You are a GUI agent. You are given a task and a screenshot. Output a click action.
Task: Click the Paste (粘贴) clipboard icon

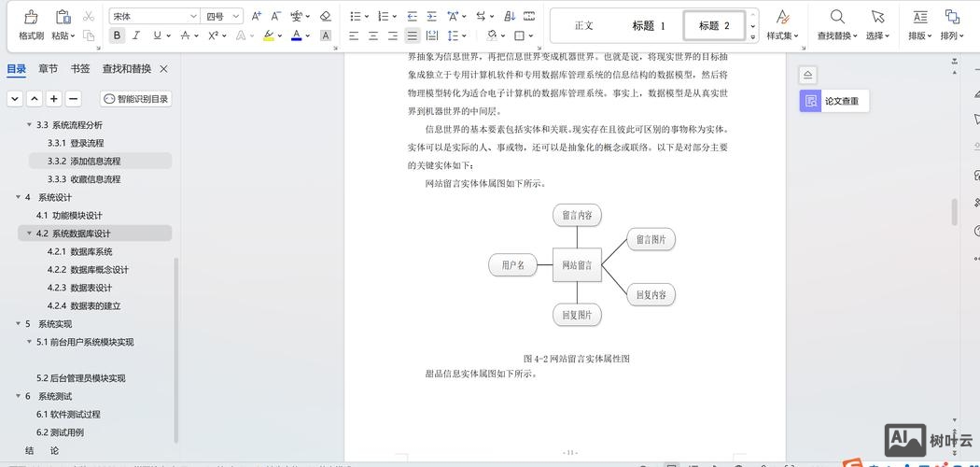63,17
